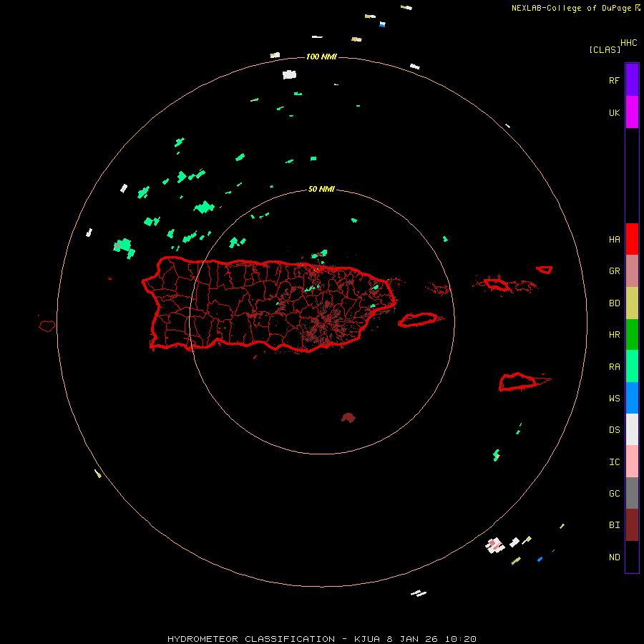
Task: Click the [CLAS] legend heading
Action: click(605, 49)
